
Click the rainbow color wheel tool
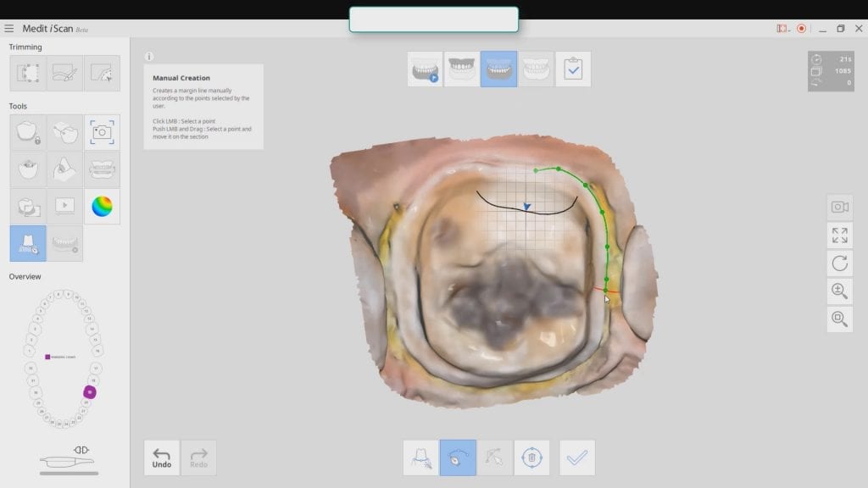pyautogui.click(x=103, y=206)
